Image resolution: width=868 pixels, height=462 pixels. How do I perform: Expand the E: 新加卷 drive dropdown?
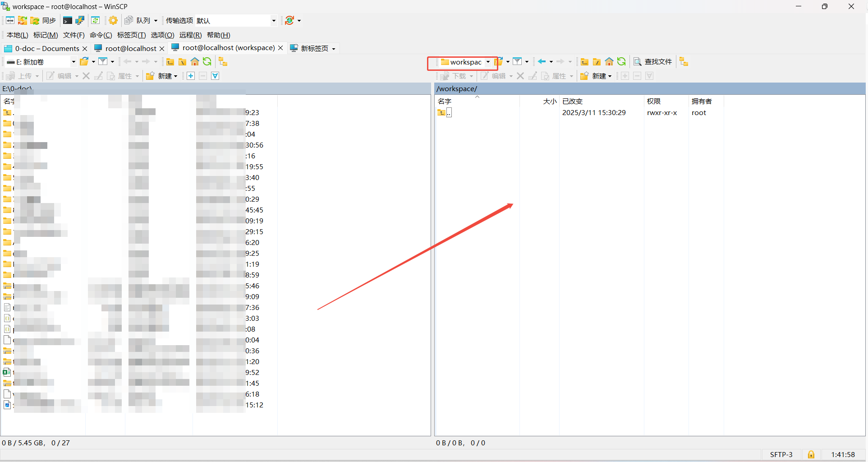pyautogui.click(x=73, y=62)
